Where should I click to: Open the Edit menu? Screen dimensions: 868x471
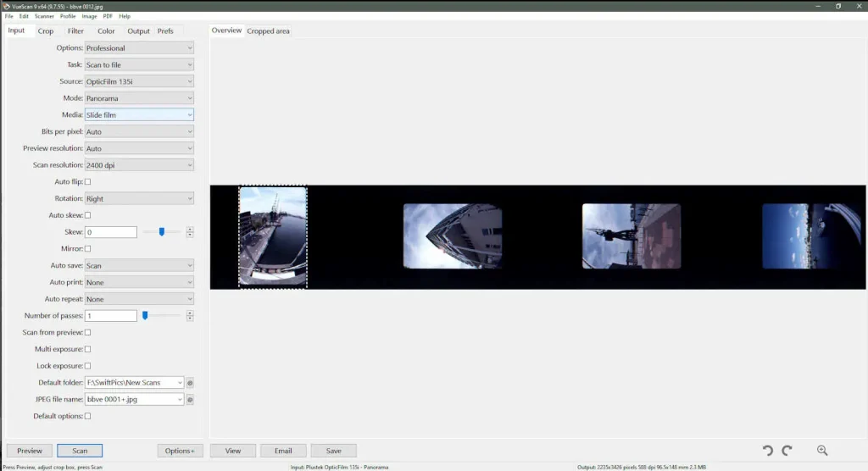pyautogui.click(x=24, y=16)
